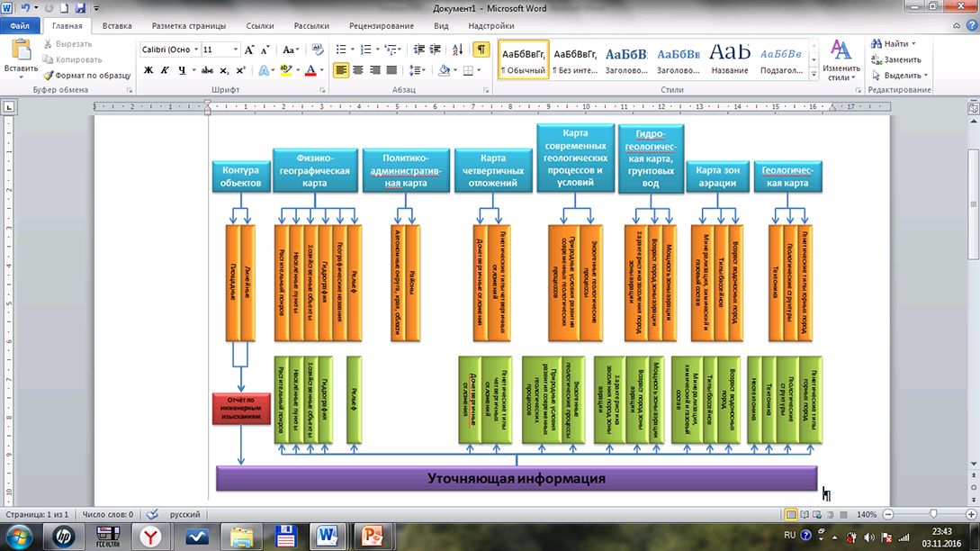Open the Рецензирование ribbon tab

coord(381,27)
